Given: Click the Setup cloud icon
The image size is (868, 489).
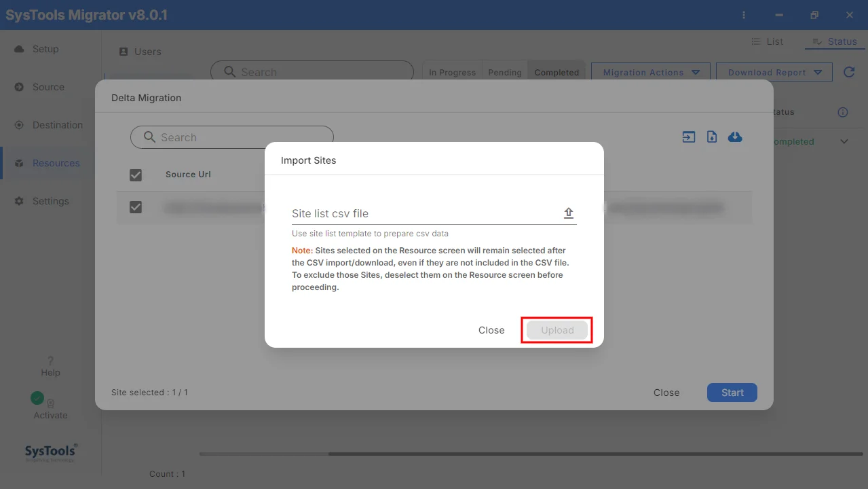Looking at the screenshot, I should (19, 49).
